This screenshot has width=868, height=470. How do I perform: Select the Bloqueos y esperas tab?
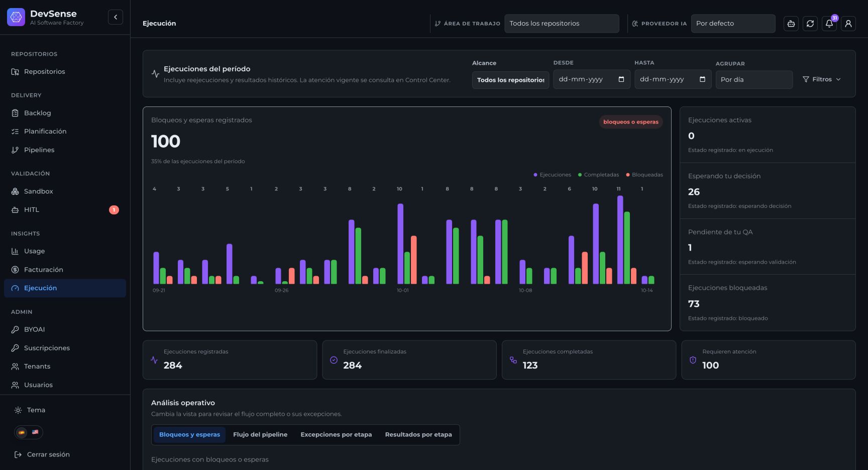coord(189,435)
